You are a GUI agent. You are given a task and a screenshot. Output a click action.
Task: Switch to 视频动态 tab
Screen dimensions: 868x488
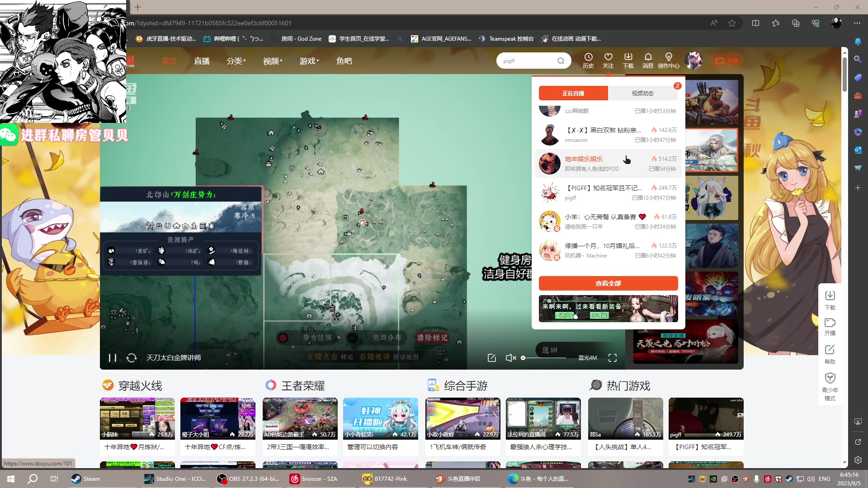(642, 93)
